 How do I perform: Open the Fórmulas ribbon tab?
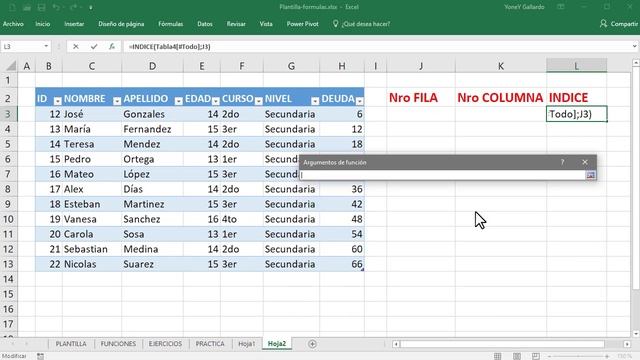[171, 24]
